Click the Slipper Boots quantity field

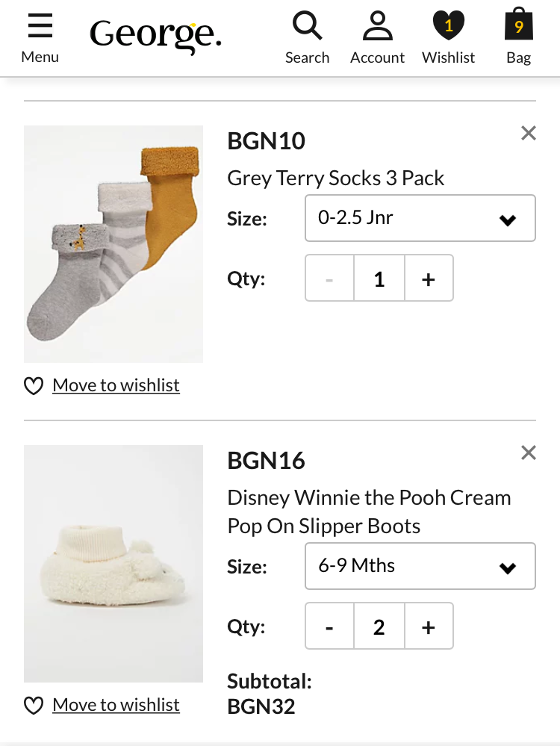click(379, 627)
